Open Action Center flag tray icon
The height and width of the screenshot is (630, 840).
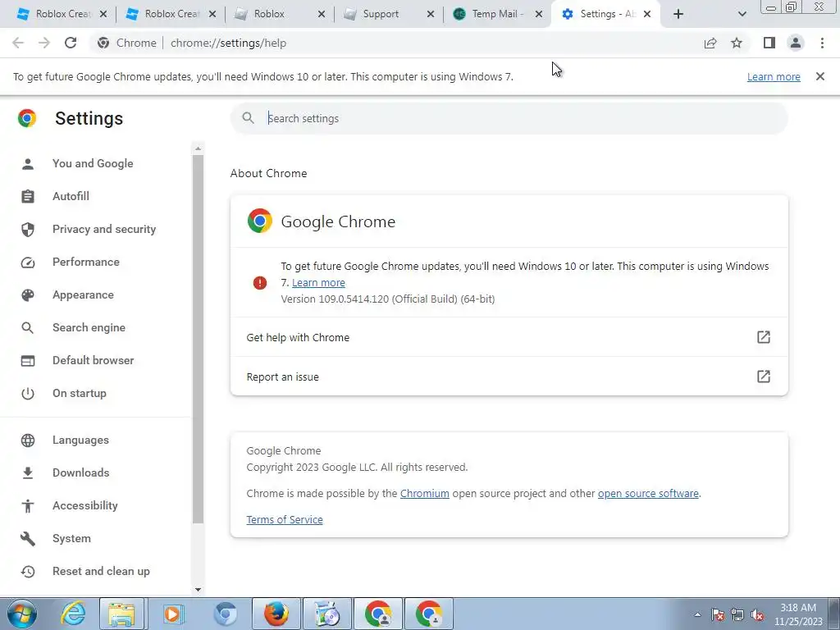coord(718,614)
